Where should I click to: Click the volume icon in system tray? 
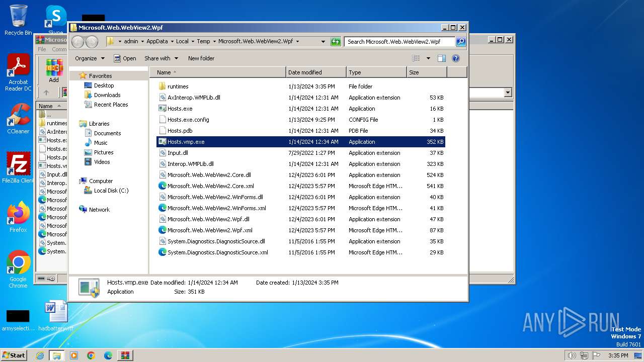coord(572,355)
